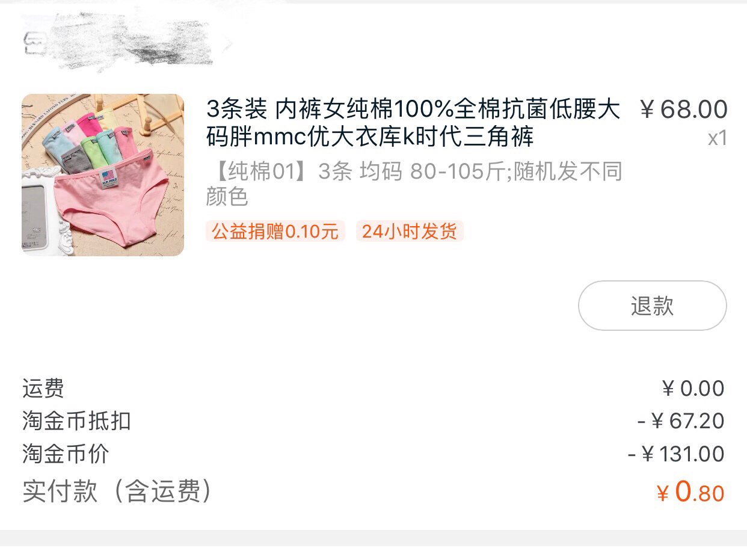Tap the orange ¥0.80 paid amount

pos(690,491)
